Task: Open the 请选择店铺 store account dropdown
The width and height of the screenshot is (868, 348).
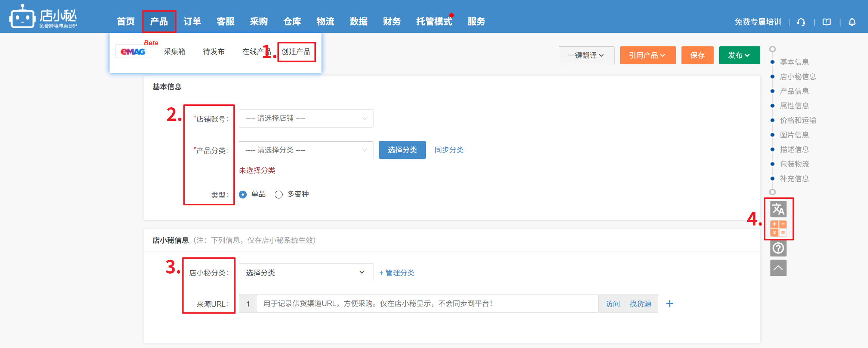Action: pyautogui.click(x=306, y=118)
